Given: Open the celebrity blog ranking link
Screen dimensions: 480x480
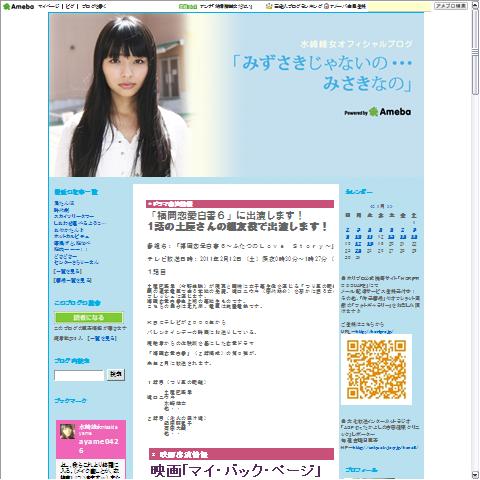Looking at the screenshot, I should point(298,6).
